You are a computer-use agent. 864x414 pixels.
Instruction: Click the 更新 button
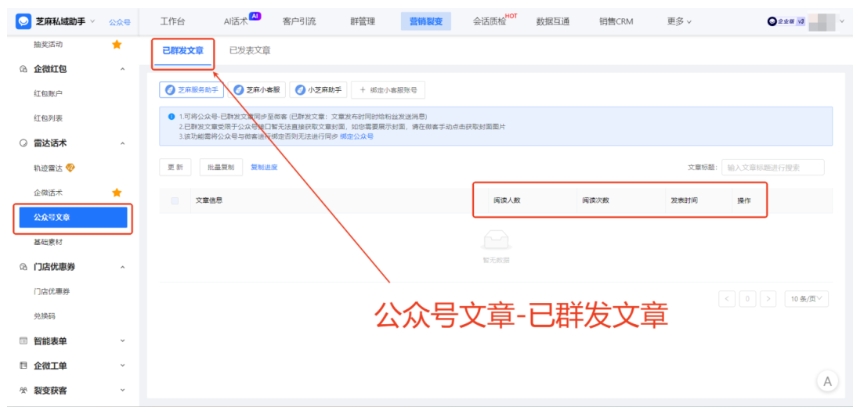pyautogui.click(x=175, y=167)
